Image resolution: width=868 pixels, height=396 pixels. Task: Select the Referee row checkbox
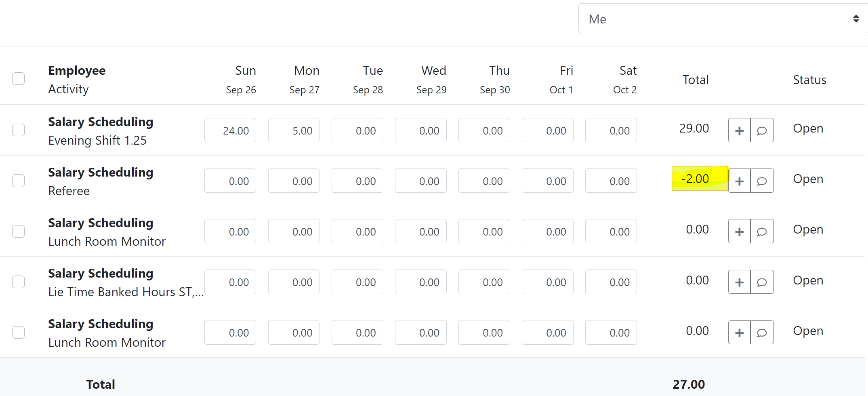tap(19, 181)
